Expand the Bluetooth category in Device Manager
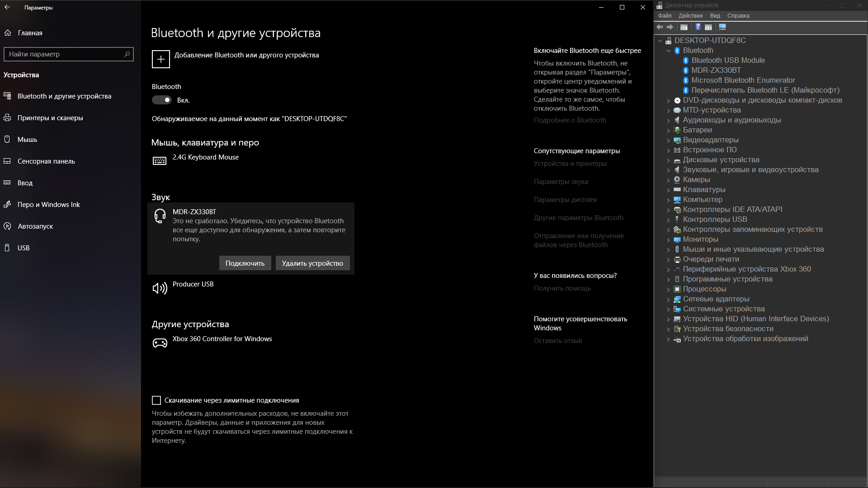 [669, 50]
